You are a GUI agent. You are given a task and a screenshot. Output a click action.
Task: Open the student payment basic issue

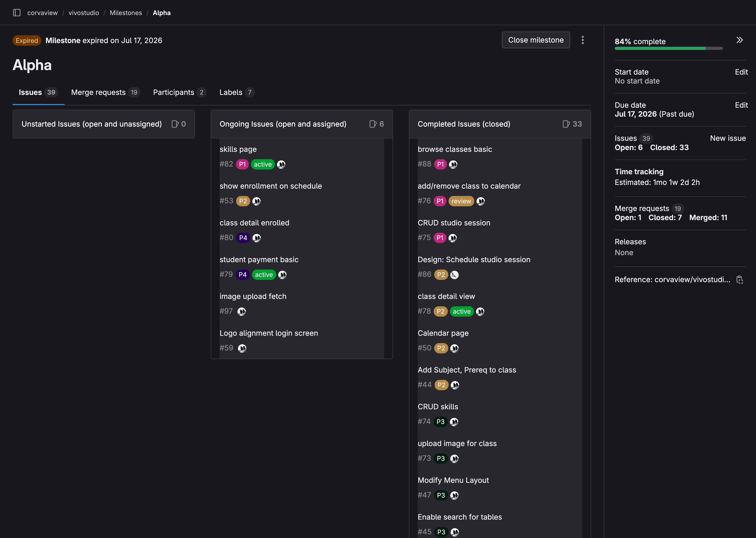click(259, 260)
